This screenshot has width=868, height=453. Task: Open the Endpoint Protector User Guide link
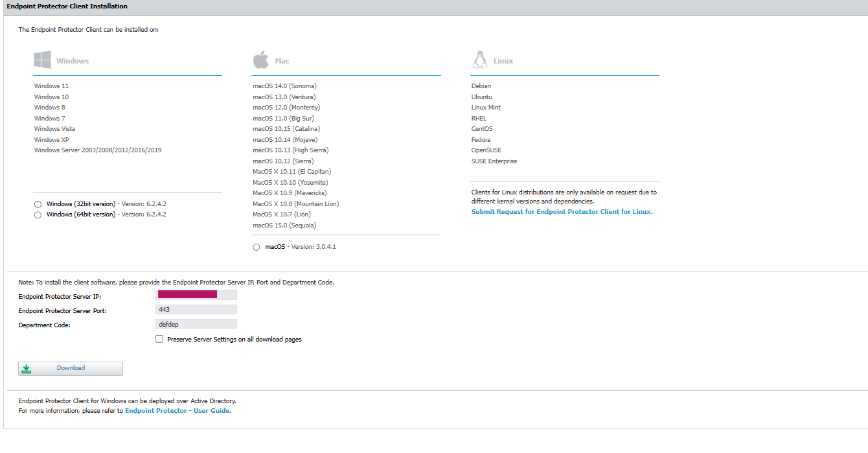[178, 410]
